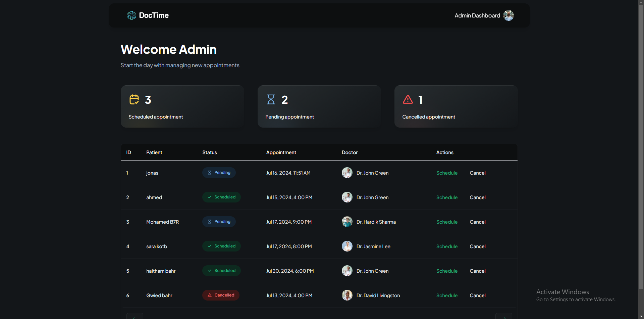Click Dr. John Green avatar in ahmed row
This screenshot has height=319, width=644.
tap(347, 197)
